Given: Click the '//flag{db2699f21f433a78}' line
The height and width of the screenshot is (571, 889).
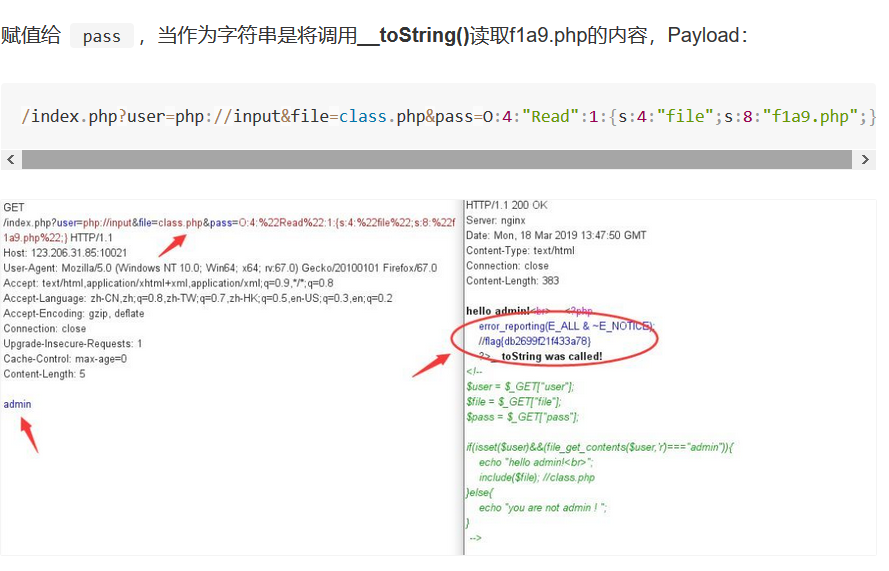Looking at the screenshot, I should (535, 341).
